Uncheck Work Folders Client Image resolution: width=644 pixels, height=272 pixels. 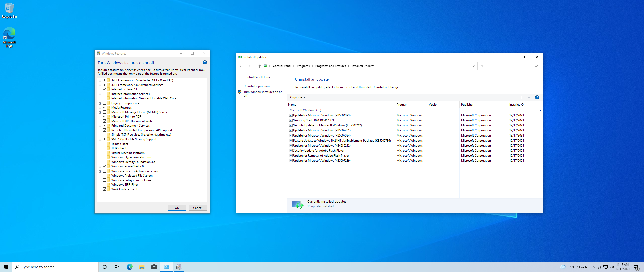(105, 189)
